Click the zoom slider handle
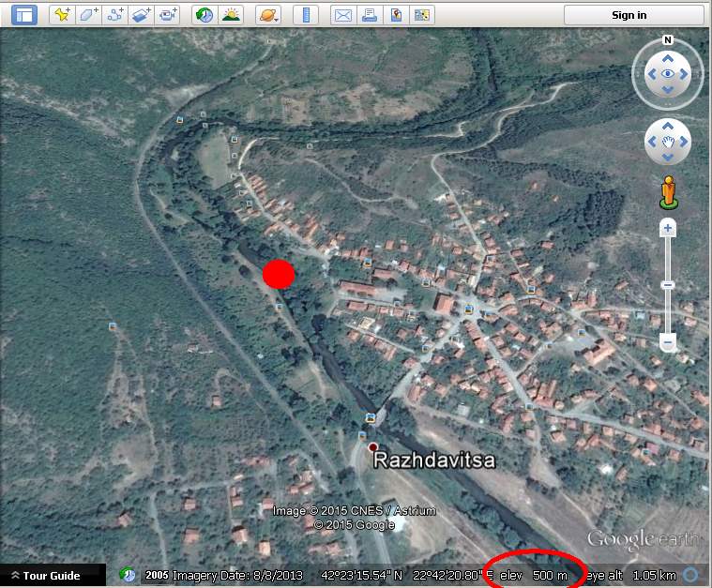This screenshot has height=588, width=712. coord(667,284)
